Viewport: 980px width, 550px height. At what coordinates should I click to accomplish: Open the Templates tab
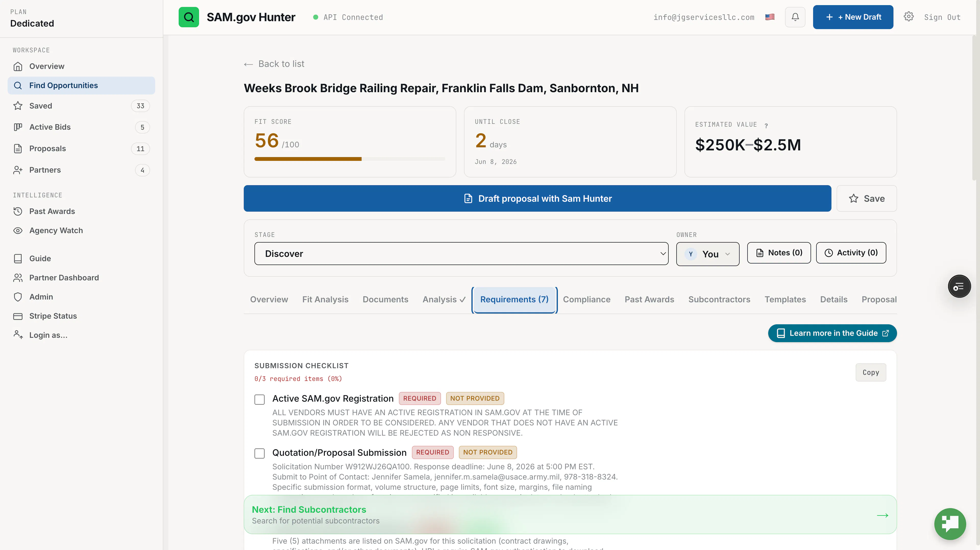785,300
